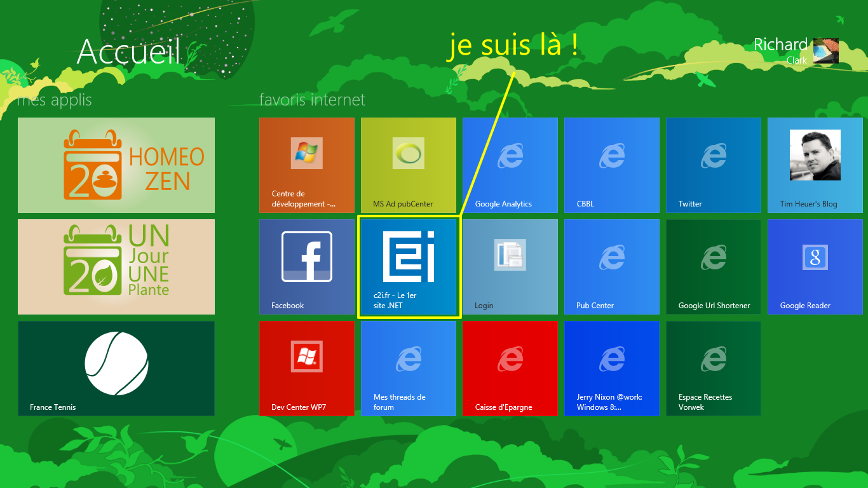This screenshot has width=868, height=488.
Task: Open Jerry Nixon @work tile
Action: pyautogui.click(x=612, y=369)
